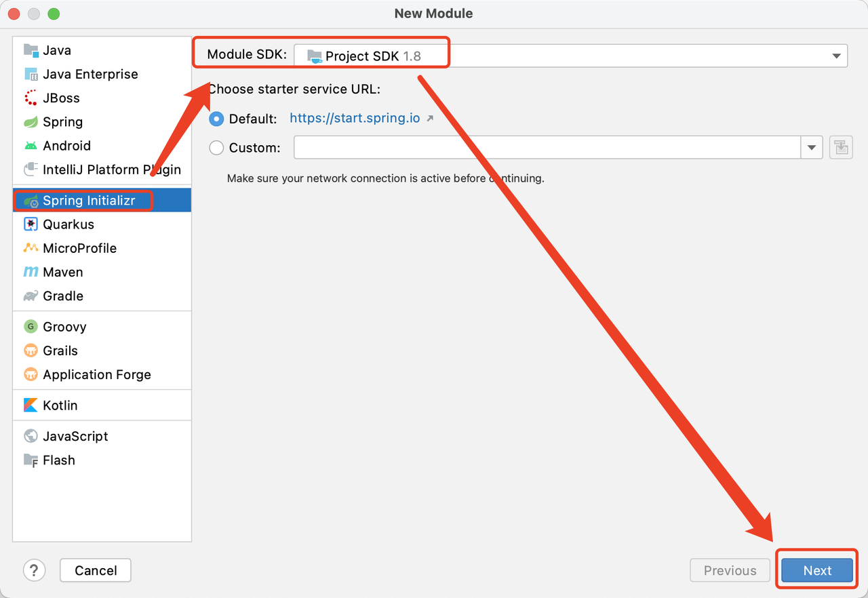Click the MicroProfile icon
Screen dimensions: 868x598
pyautogui.click(x=31, y=248)
